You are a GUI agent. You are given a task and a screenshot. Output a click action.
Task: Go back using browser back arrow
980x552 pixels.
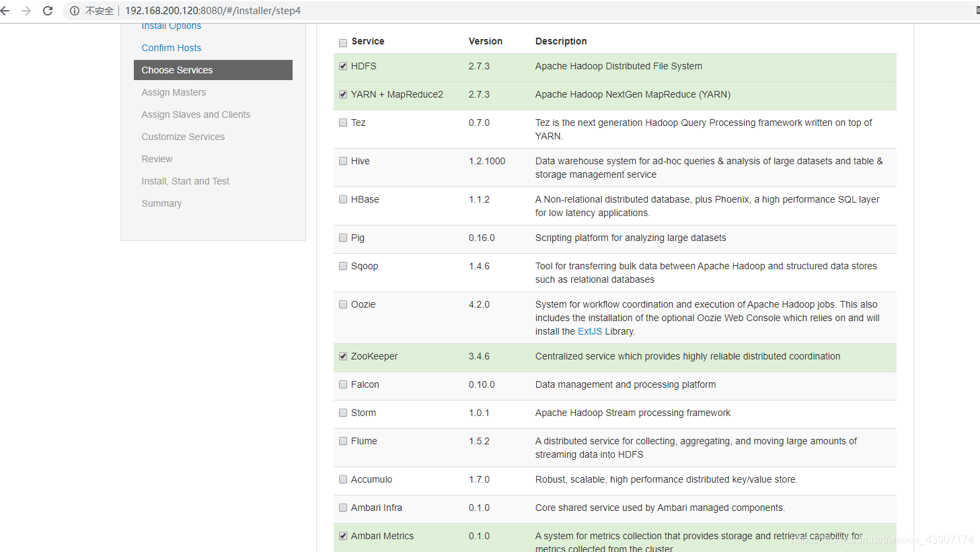click(x=5, y=11)
